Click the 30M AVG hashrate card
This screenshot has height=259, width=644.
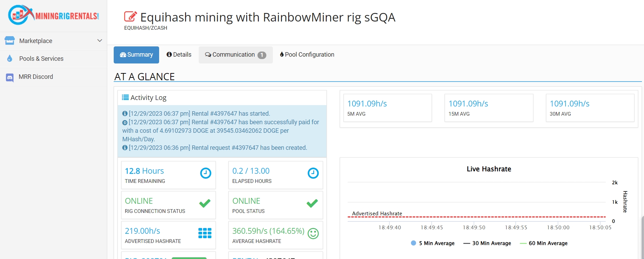pos(590,108)
